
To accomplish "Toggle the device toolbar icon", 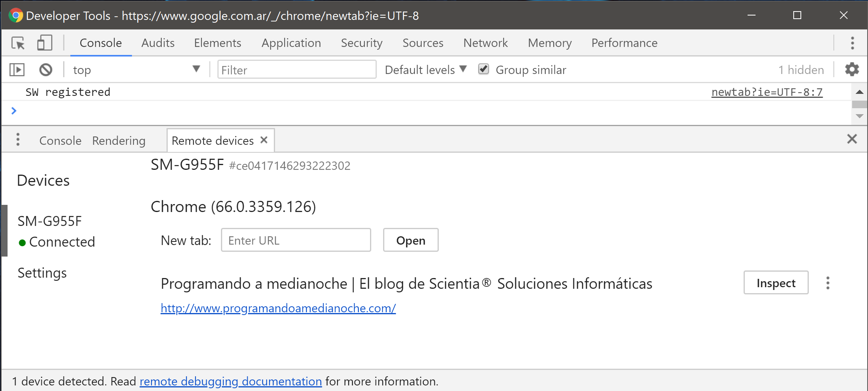I will [45, 43].
